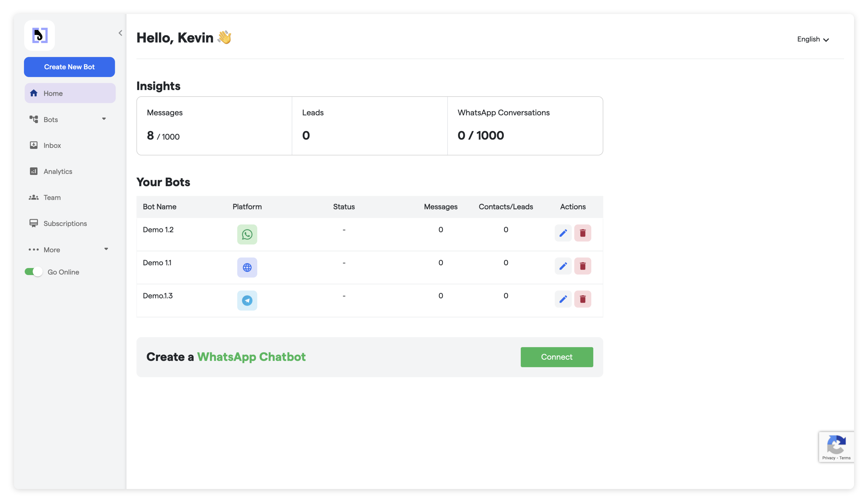Edit the Demo.1.3 bot
Viewport: 868px width, 503px height.
tap(563, 299)
